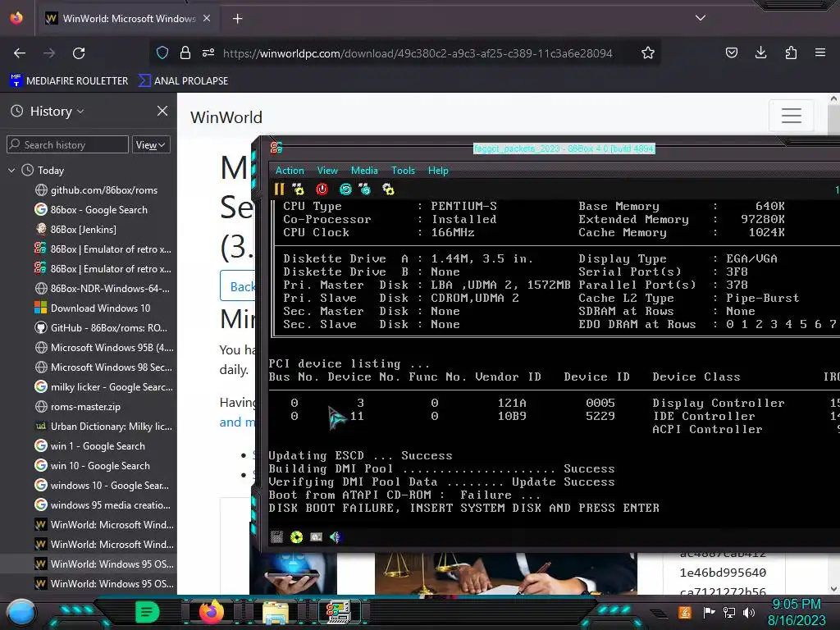The height and width of the screenshot is (630, 840).
Task: Collapse the Today history group
Action: 11,171
